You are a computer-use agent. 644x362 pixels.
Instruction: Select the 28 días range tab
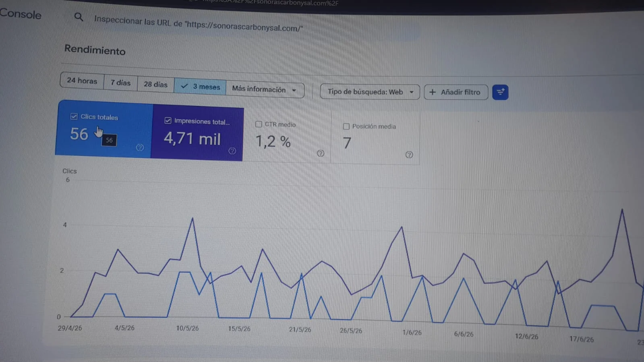click(x=155, y=84)
